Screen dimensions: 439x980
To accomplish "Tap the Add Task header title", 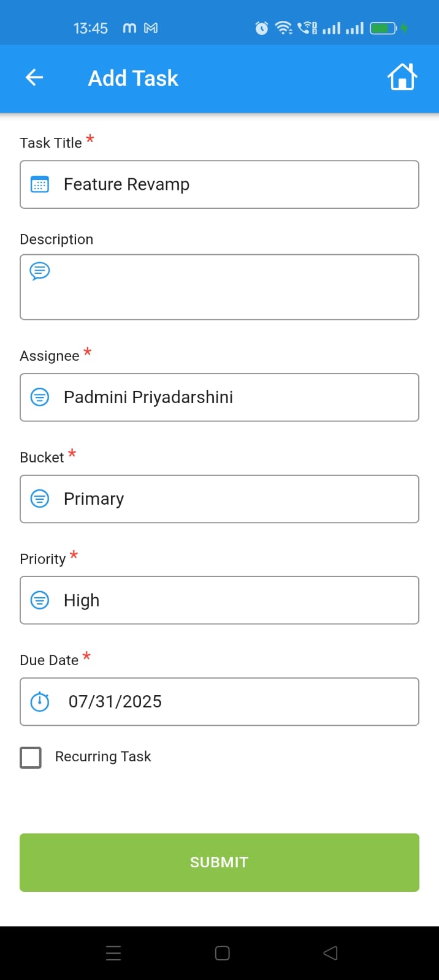I will click(133, 78).
